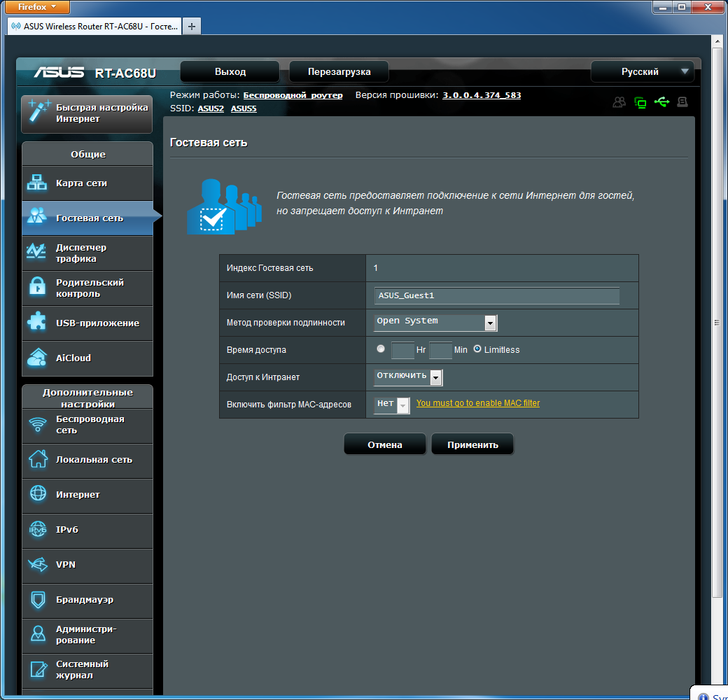
Task: Click the guest users status icon in header
Action: click(x=619, y=102)
